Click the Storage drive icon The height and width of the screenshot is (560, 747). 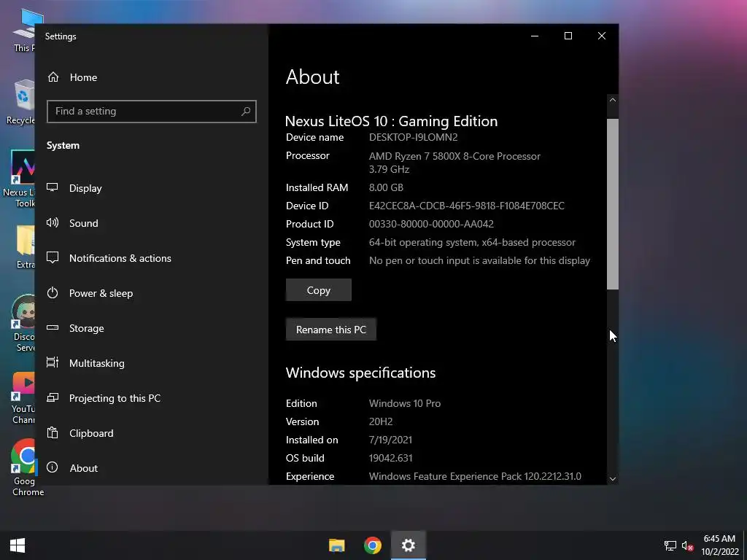pos(53,327)
